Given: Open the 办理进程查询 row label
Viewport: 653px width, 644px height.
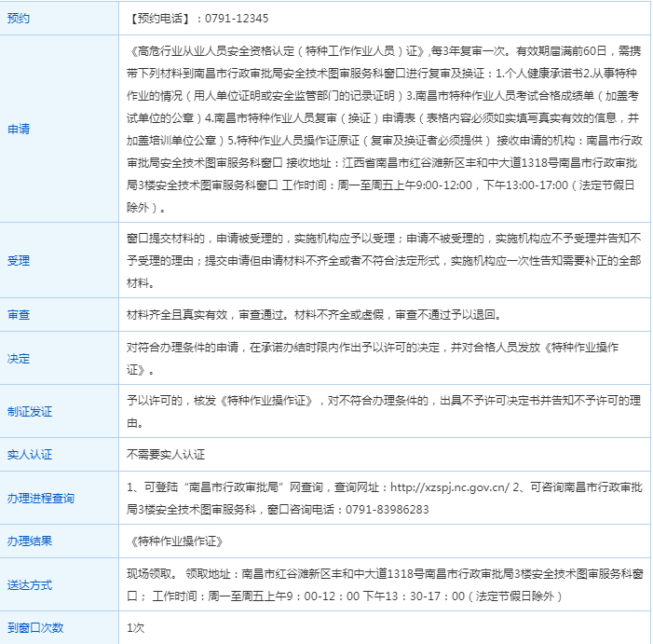Looking at the screenshot, I should [41, 499].
